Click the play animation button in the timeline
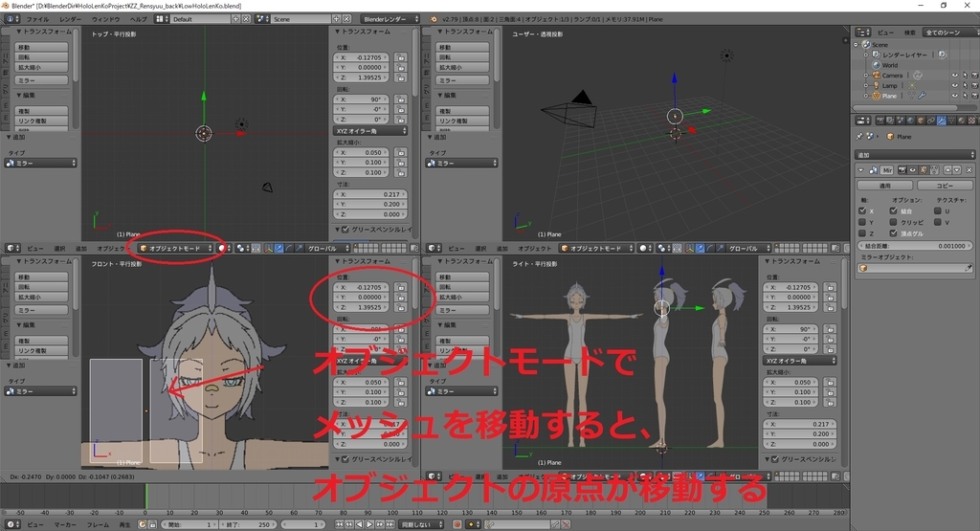The image size is (980, 531). coord(369,524)
